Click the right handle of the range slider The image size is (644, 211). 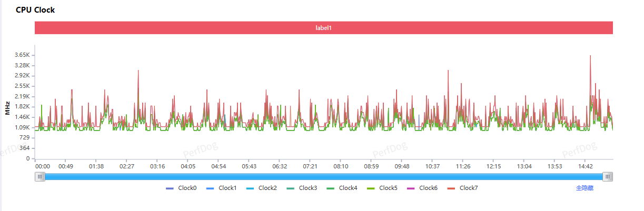[x=608, y=177]
